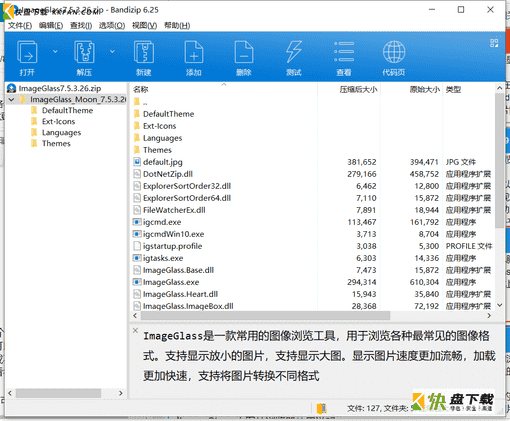Click folder tree horizontal scroll right arrow
This screenshot has height=421, width=510.
click(x=121, y=393)
